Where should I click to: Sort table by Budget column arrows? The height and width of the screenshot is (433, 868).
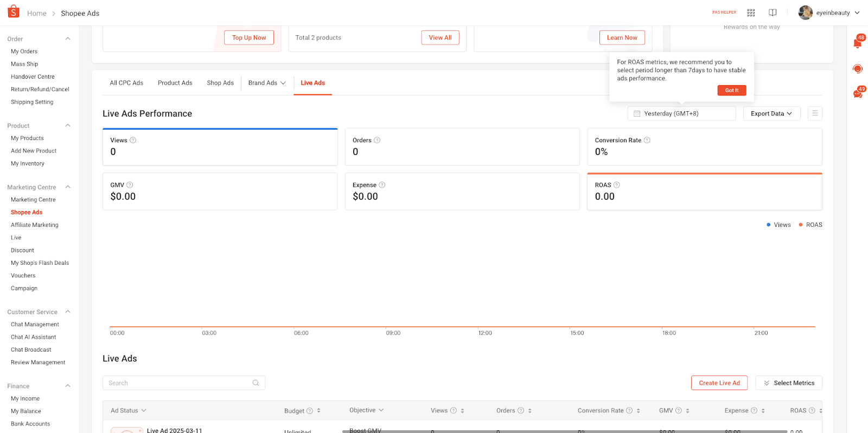pyautogui.click(x=318, y=411)
